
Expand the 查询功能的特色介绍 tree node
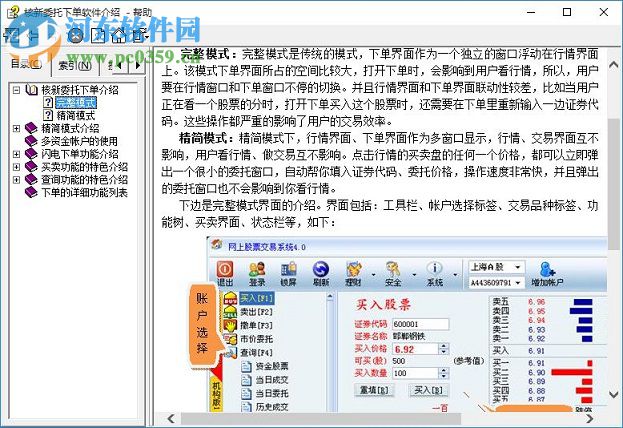(x=16, y=180)
